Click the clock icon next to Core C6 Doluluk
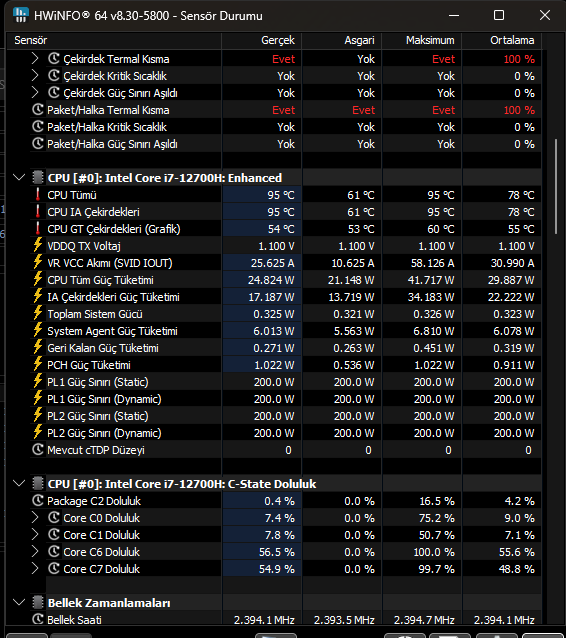Viewport: 566px width, 638px height. pos(54,552)
